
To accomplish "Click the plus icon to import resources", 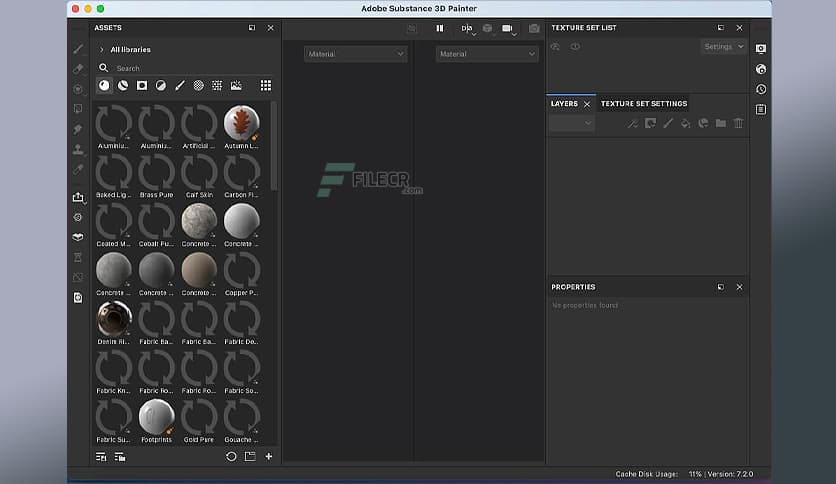I will (269, 456).
